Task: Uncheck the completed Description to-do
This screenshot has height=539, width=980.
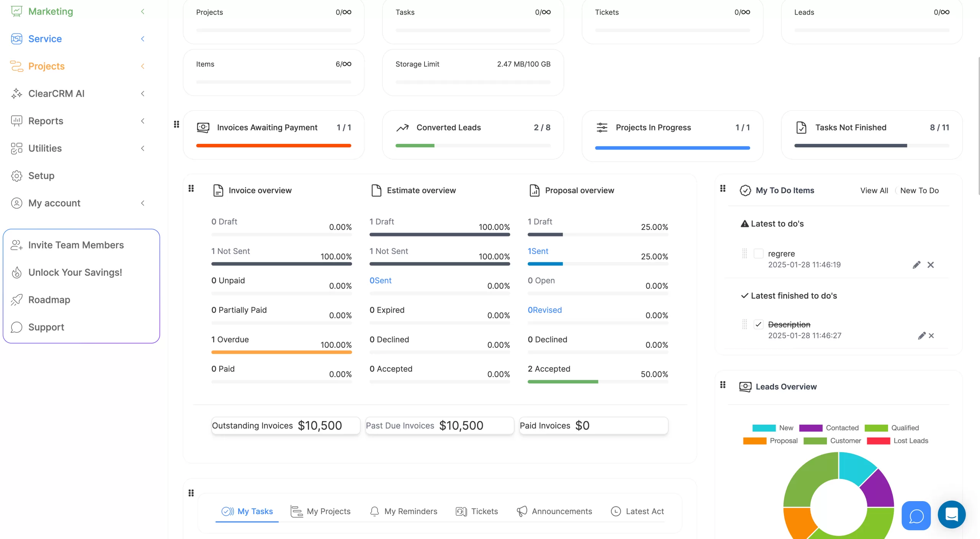Action: 758,324
